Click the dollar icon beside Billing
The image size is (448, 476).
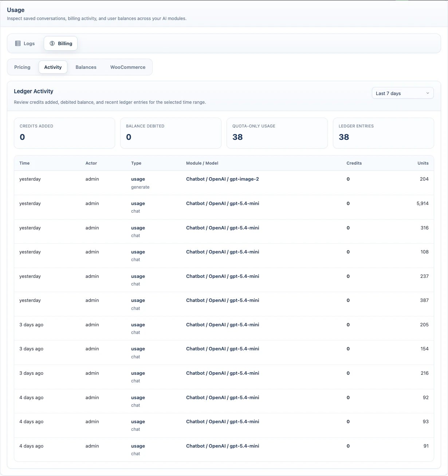point(52,43)
